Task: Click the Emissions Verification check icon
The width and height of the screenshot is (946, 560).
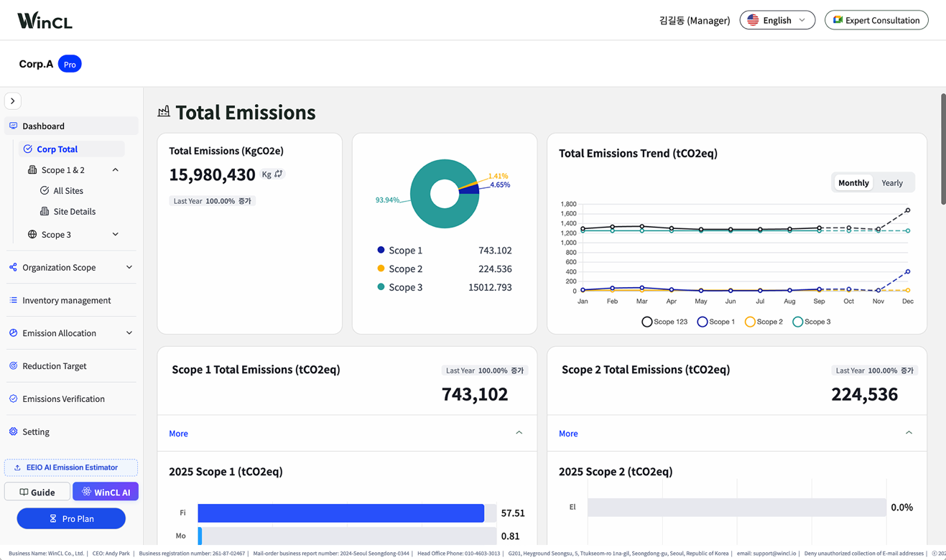Action: 13,398
